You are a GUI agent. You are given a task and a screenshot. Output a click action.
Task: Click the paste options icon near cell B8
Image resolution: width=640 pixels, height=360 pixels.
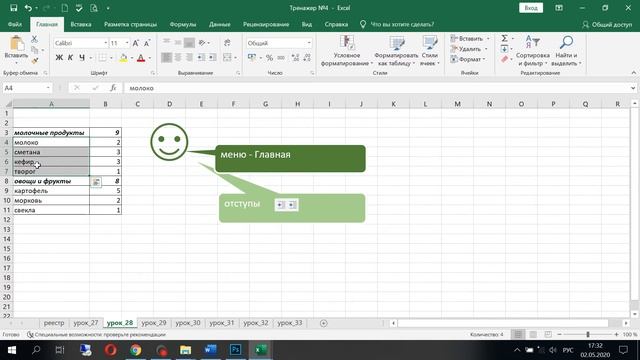[96, 182]
